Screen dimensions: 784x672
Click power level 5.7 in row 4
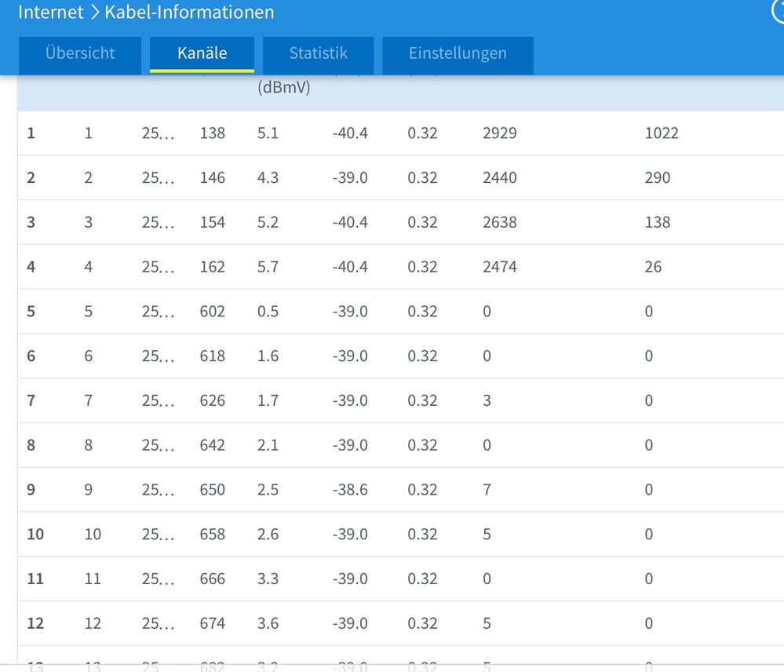pyautogui.click(x=268, y=266)
